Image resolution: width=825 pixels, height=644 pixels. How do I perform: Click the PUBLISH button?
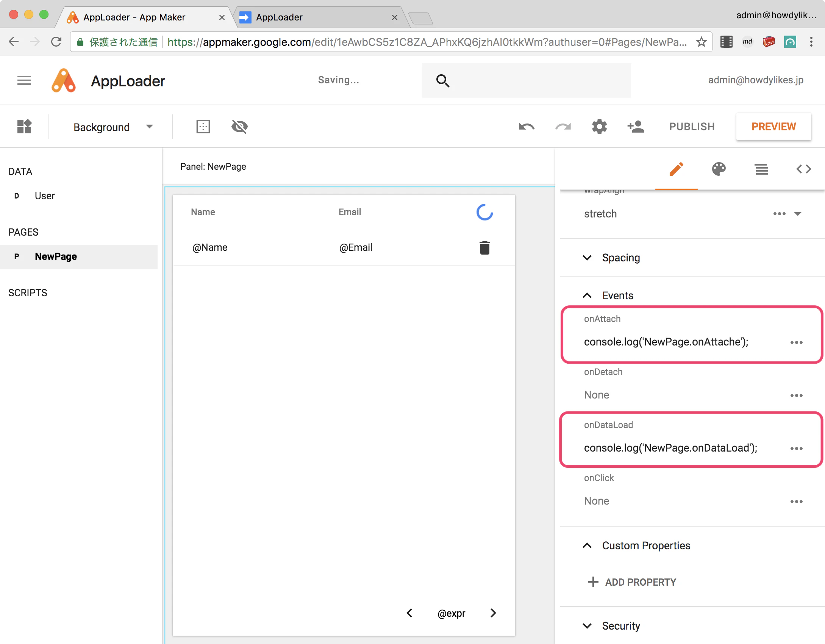[692, 127]
